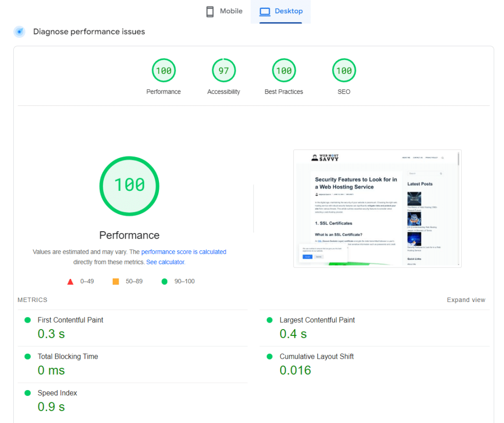Image resolution: width=504 pixels, height=423 pixels.
Task: Click the desktop monitor icon
Action: [x=266, y=11]
